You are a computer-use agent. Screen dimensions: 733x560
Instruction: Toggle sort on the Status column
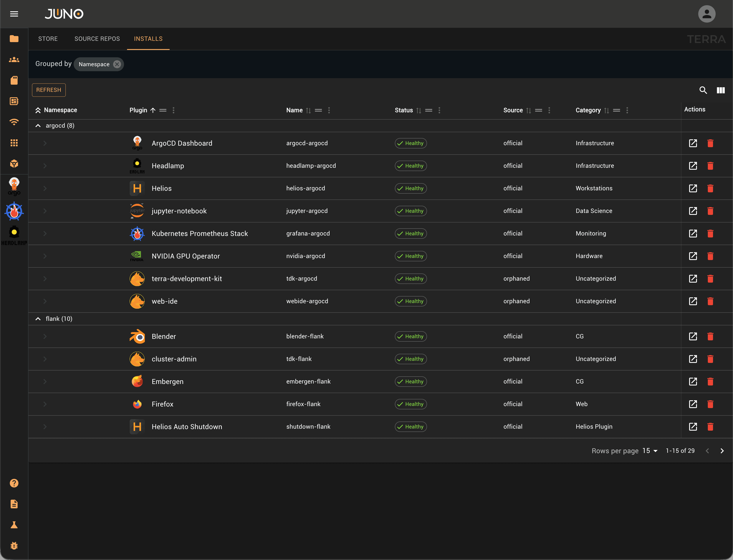coord(419,110)
